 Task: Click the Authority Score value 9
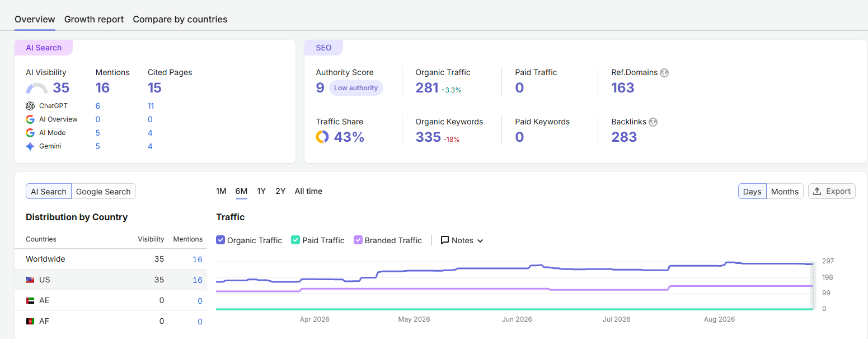point(320,87)
